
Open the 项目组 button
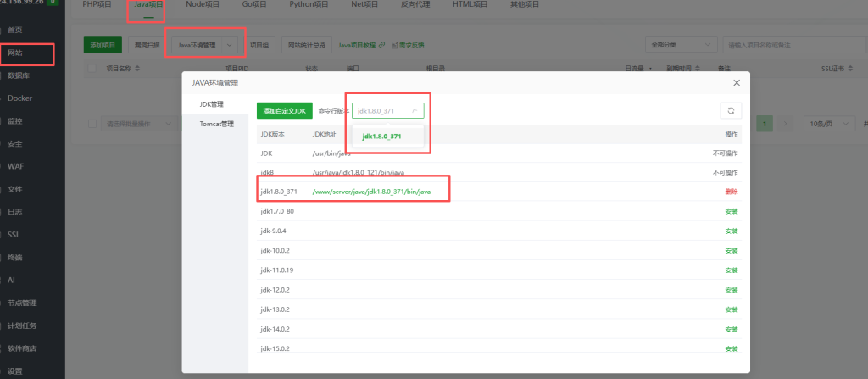click(259, 46)
